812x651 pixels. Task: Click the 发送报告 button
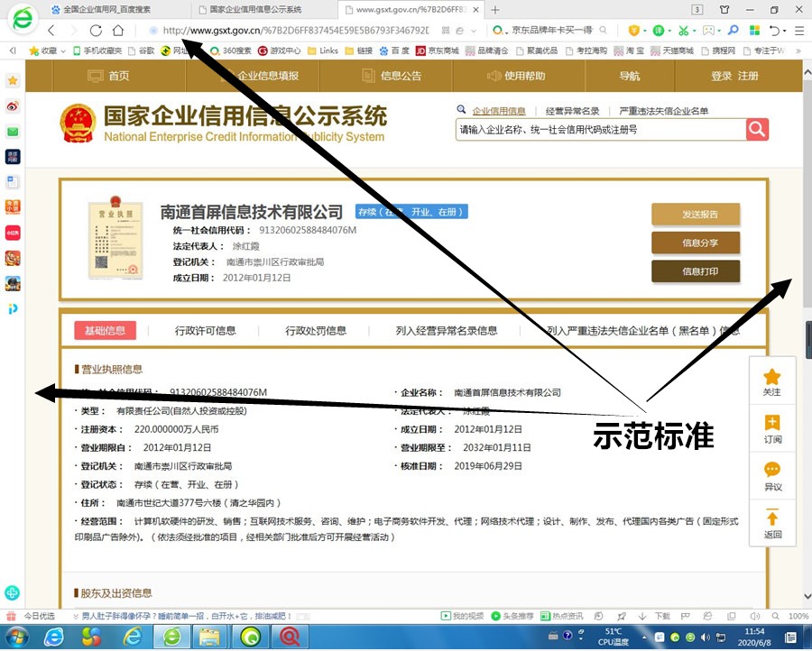pos(696,215)
